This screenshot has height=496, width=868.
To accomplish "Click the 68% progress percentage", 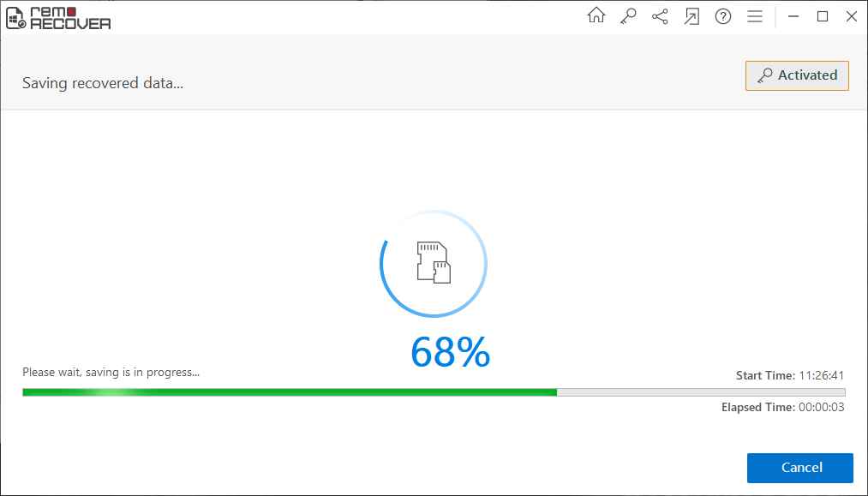I will [450, 352].
